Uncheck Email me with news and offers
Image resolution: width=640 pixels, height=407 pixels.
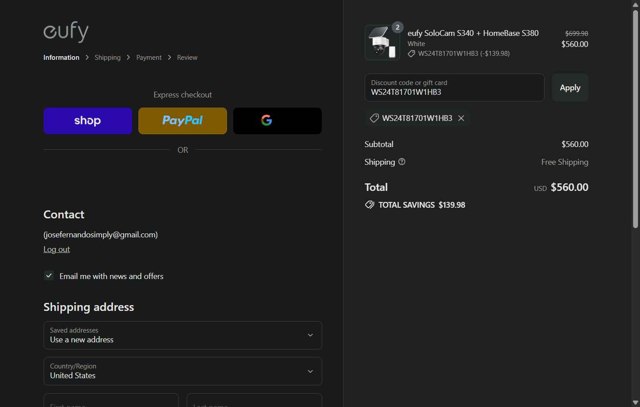point(49,276)
